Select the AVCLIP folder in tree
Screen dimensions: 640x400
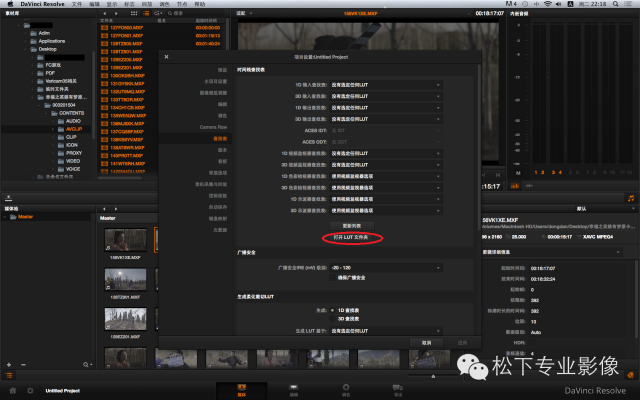click(x=73, y=129)
